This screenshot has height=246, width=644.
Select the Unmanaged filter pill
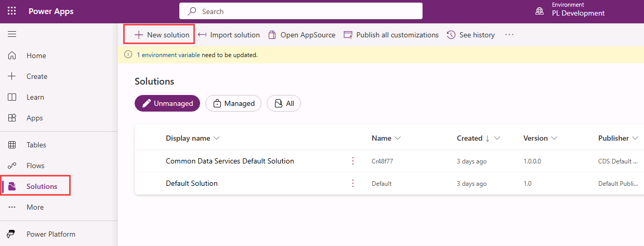167,103
